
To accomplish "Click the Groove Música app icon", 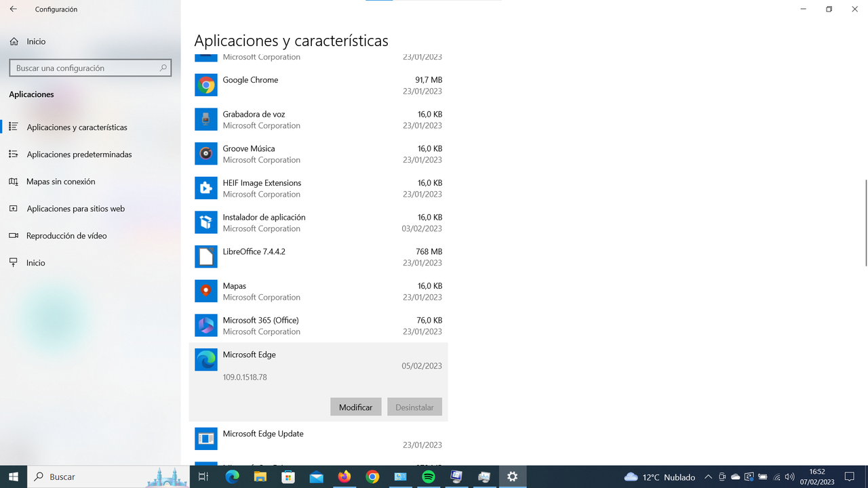I will [206, 154].
